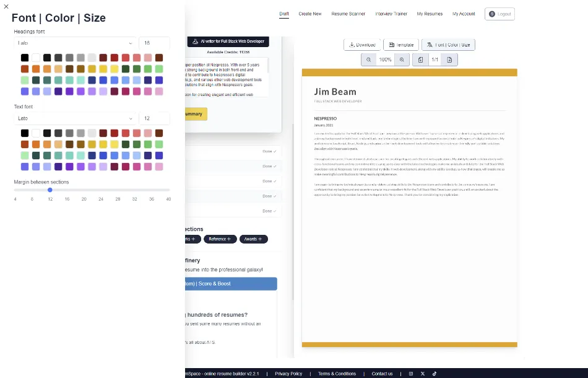Open the Resume Scanner page
Image resolution: width=588 pixels, height=378 pixels.
(x=348, y=14)
